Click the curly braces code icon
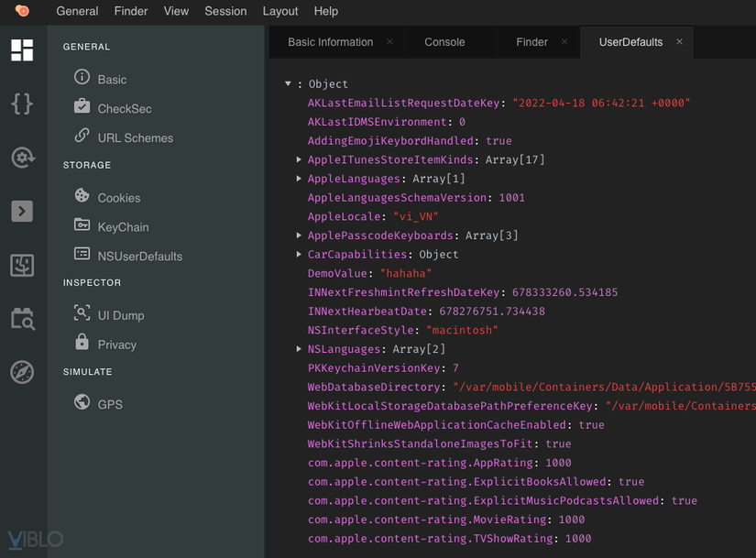756x558 pixels. [x=22, y=104]
